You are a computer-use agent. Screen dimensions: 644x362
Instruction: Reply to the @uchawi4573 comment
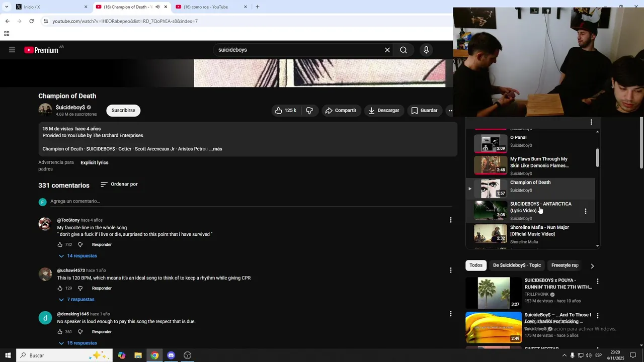pos(102,289)
